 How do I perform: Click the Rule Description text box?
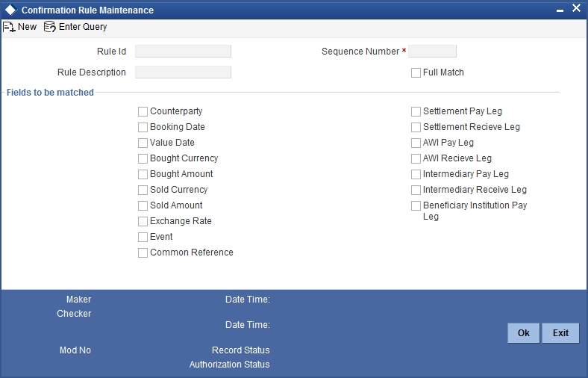pos(183,72)
